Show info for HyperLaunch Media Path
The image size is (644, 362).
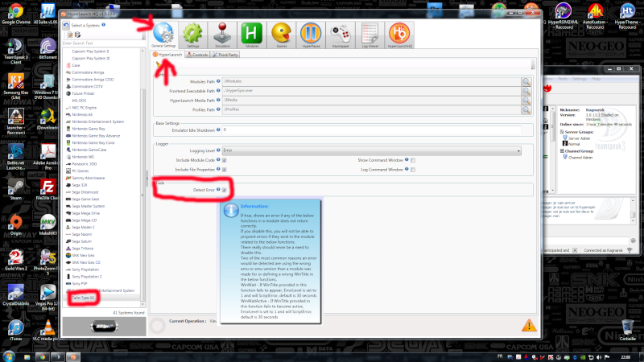[218, 100]
